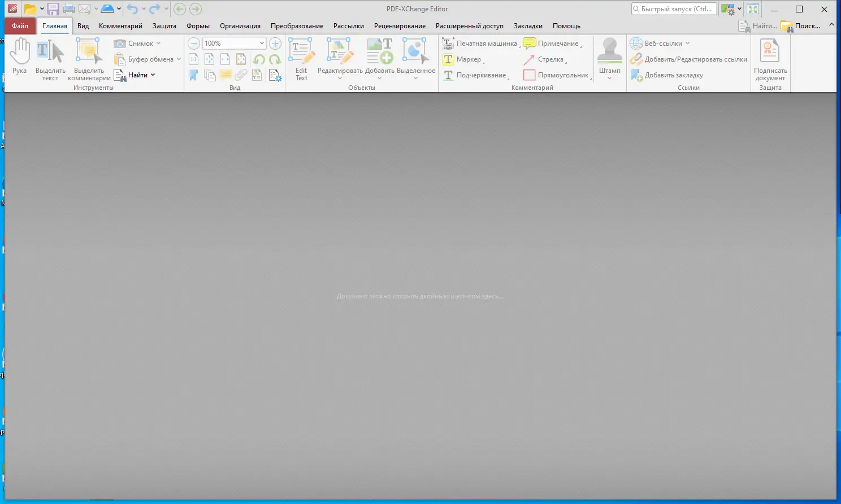Open the zoom level 100% dropdown

coord(262,44)
